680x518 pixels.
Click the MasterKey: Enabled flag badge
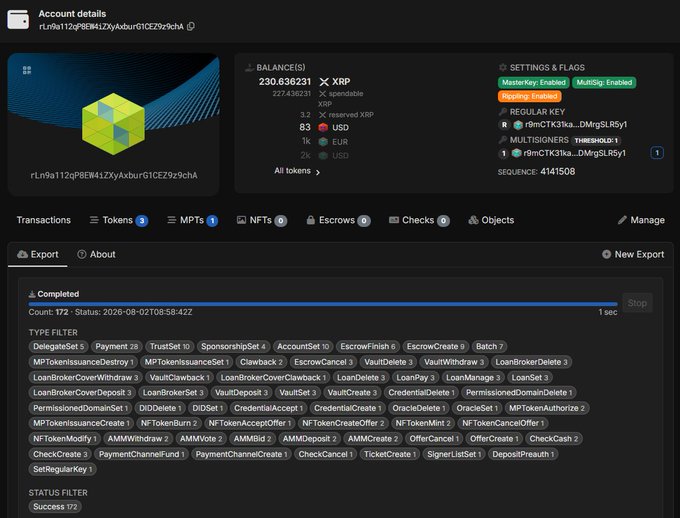(533, 82)
